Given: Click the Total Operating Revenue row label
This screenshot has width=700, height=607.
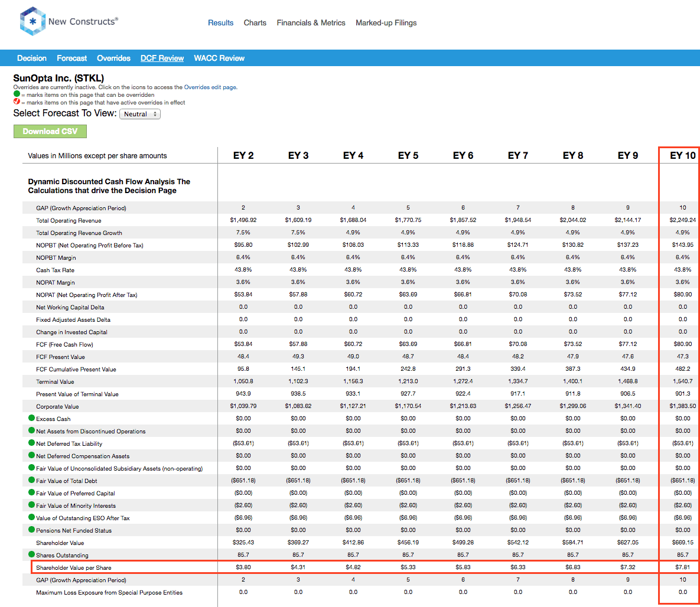Looking at the screenshot, I should pos(69,220).
